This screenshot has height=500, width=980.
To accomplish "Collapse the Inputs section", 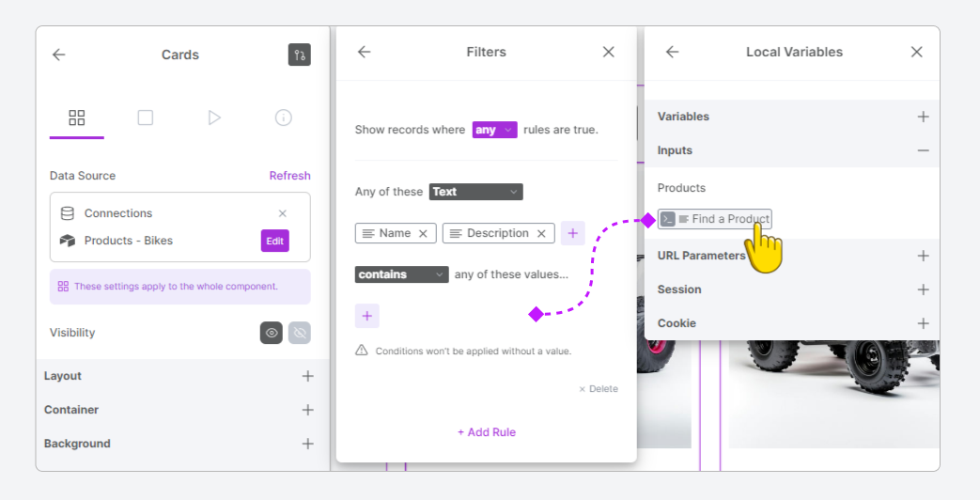I will click(x=923, y=150).
